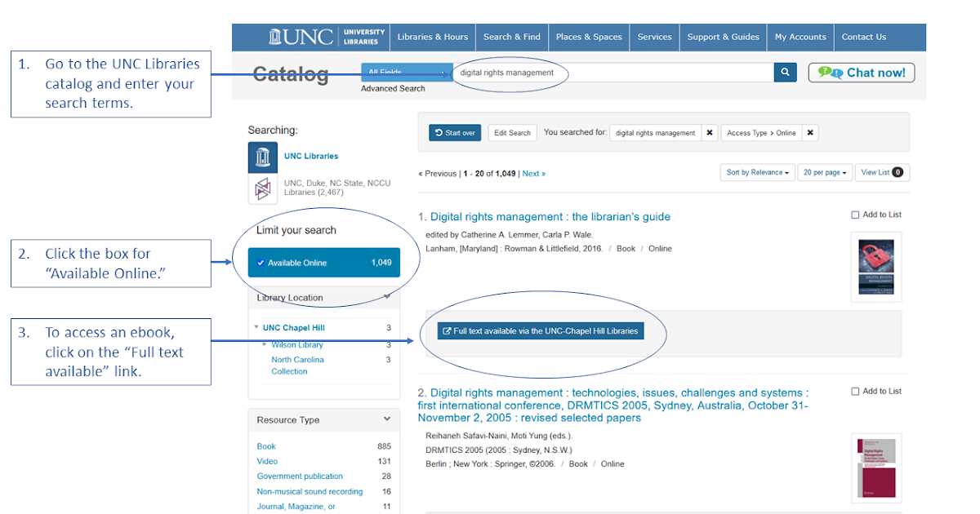
Task: Click the UNC University Libraries logo
Action: 327,37
